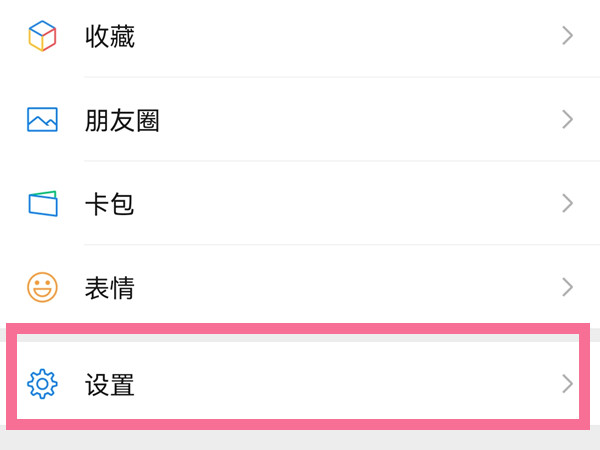Go to 表情 by its text label

[110, 288]
